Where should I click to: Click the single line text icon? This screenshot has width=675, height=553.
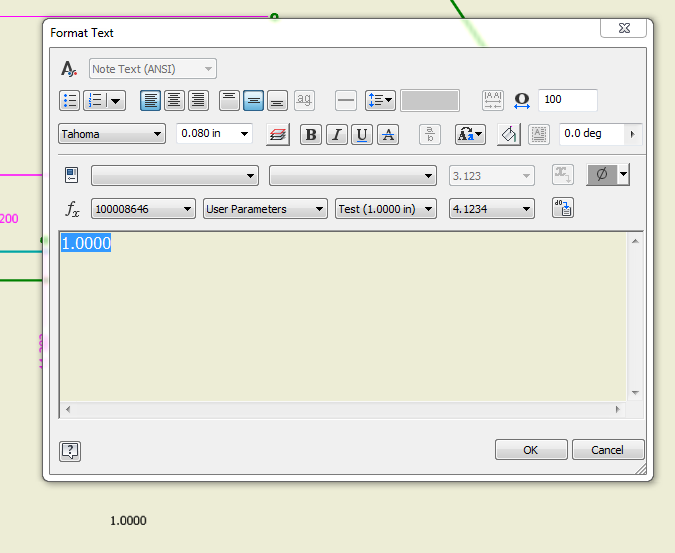(346, 101)
